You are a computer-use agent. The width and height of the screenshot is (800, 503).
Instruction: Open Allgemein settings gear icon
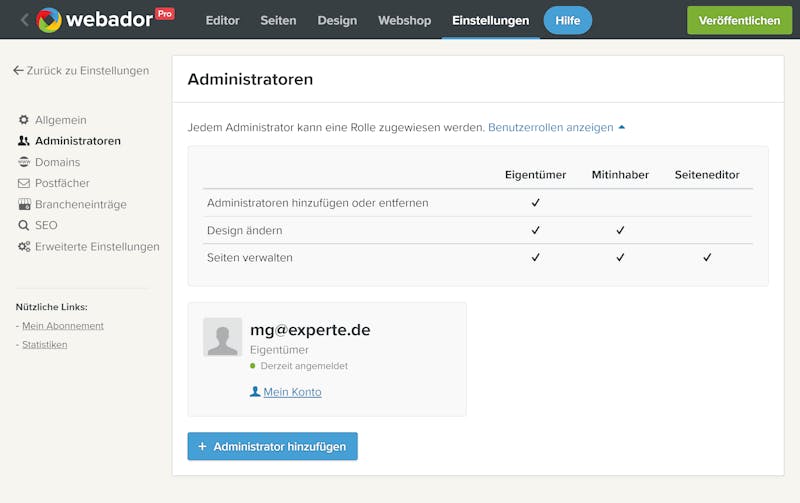[23, 120]
